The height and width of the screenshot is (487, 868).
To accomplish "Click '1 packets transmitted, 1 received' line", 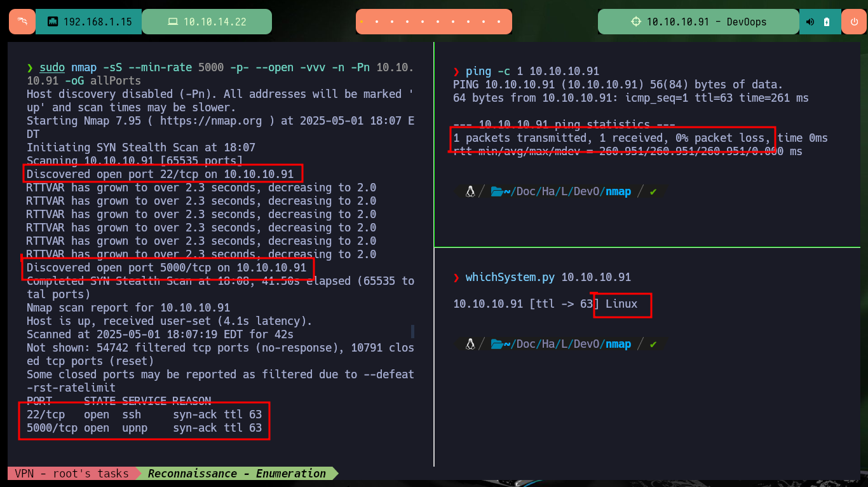I will click(641, 138).
